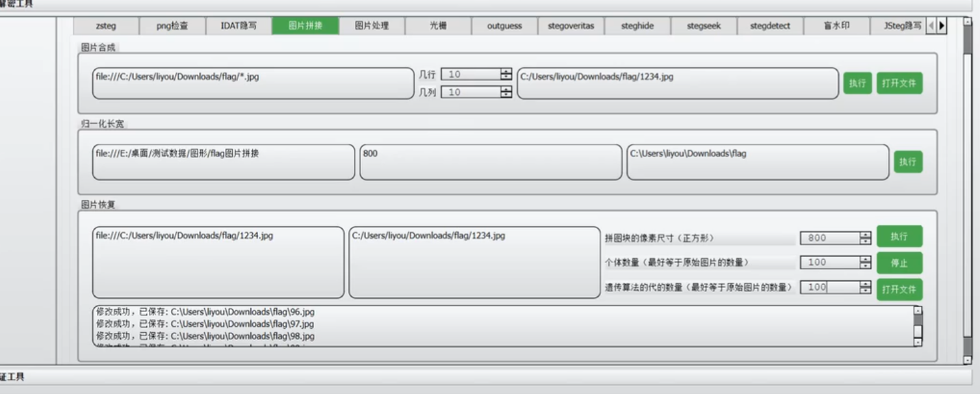Click the log output scrollbar thumb
The width and height of the screenshot is (980, 394).
pyautogui.click(x=918, y=332)
